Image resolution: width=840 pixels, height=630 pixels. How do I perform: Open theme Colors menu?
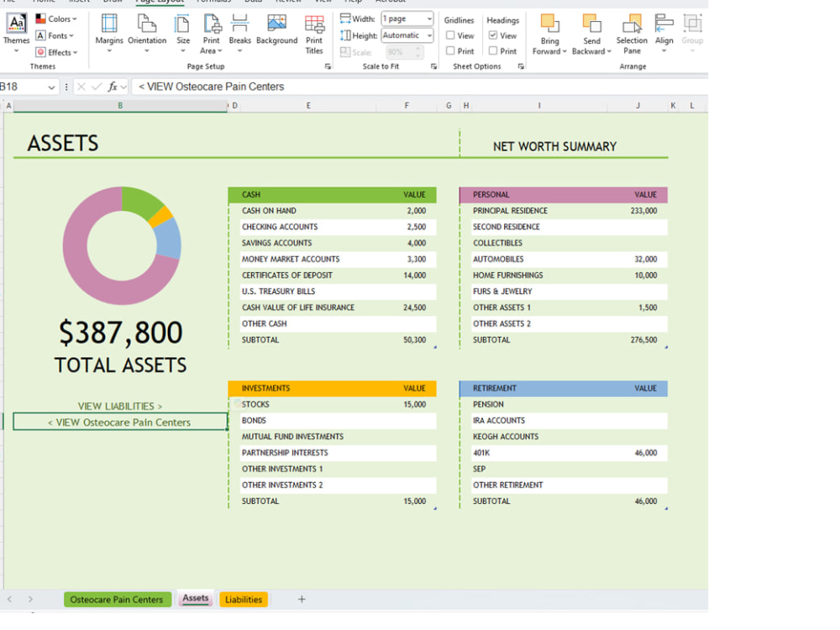55,18
